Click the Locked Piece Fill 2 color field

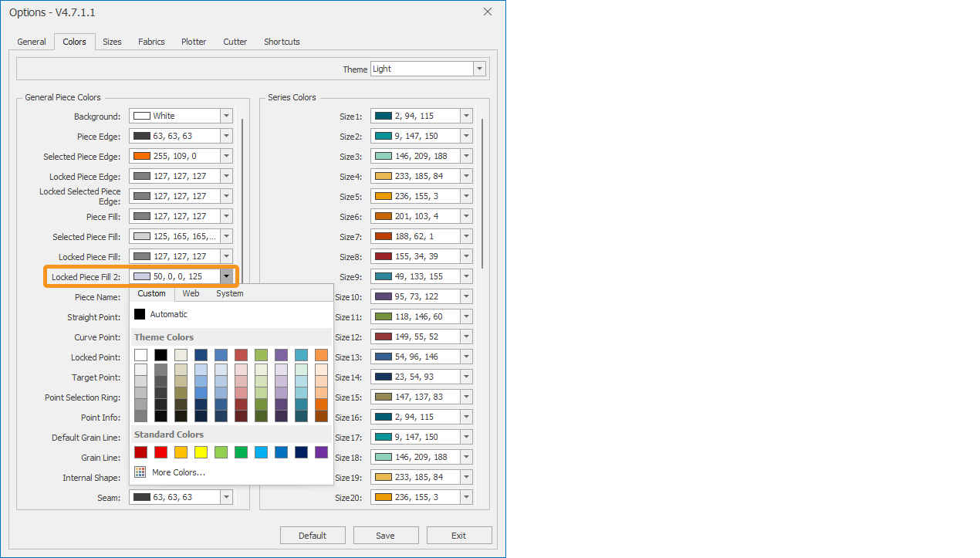(x=174, y=276)
